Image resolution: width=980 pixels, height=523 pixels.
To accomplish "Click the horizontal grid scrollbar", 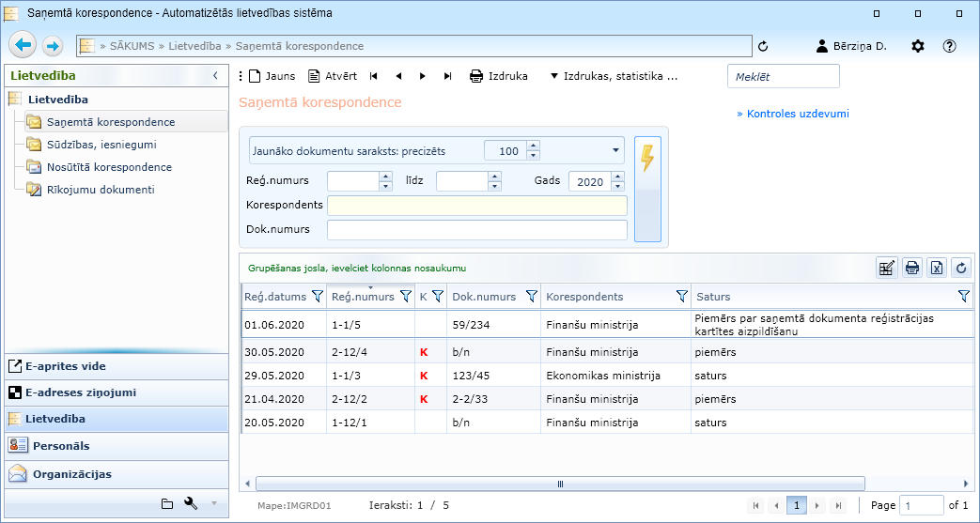I will coord(559,485).
